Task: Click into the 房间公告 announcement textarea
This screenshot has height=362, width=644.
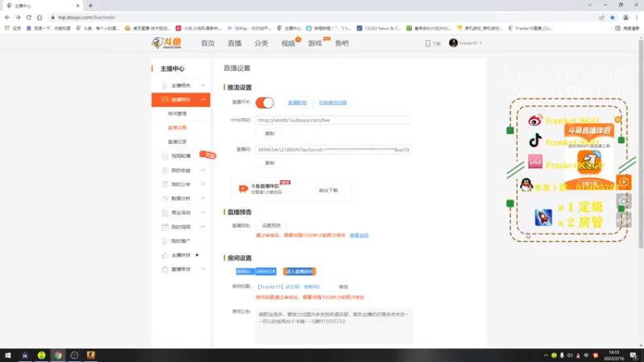Action: point(334,326)
